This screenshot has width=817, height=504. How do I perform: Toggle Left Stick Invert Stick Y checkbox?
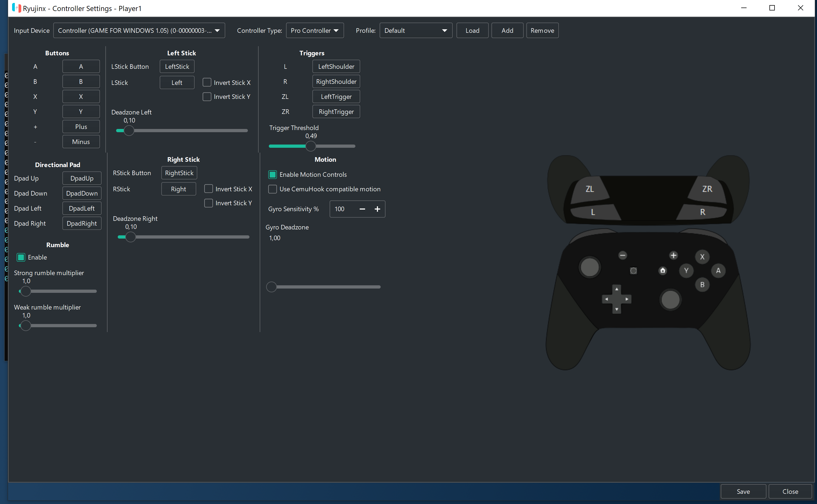207,97
